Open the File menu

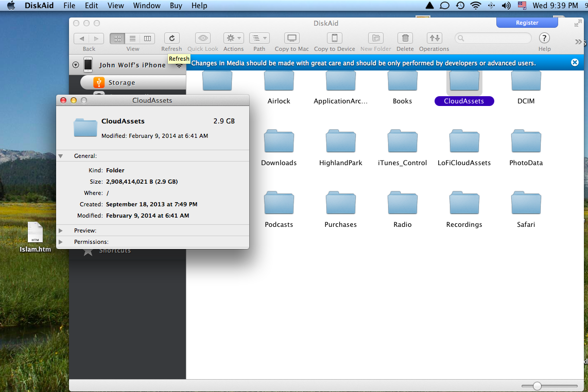[70, 6]
